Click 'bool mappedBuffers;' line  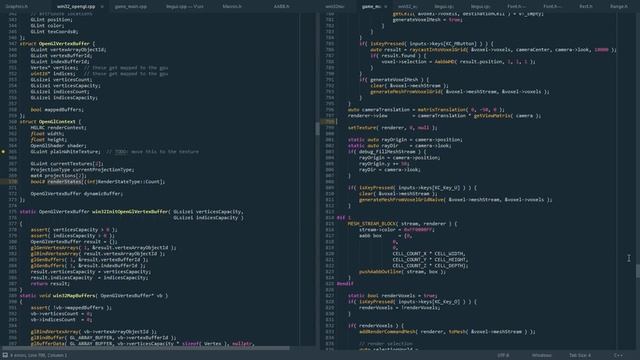point(57,109)
